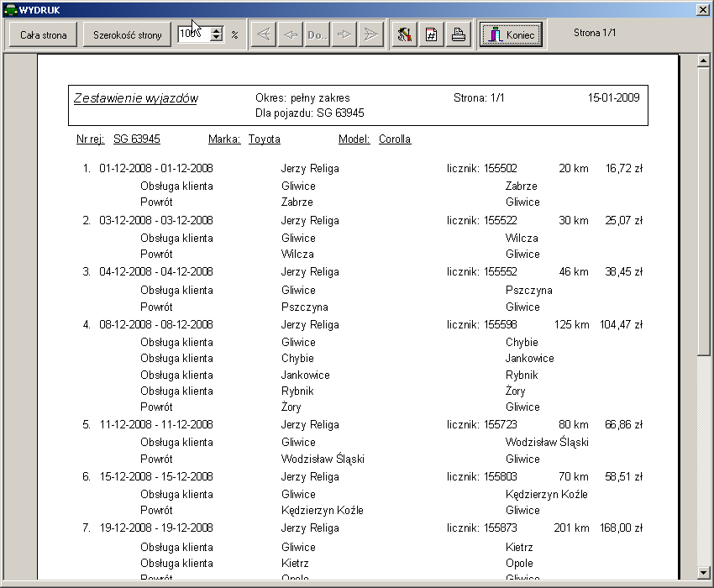Click date range '19-12-2008 - 19-12-2008'

(x=156, y=528)
